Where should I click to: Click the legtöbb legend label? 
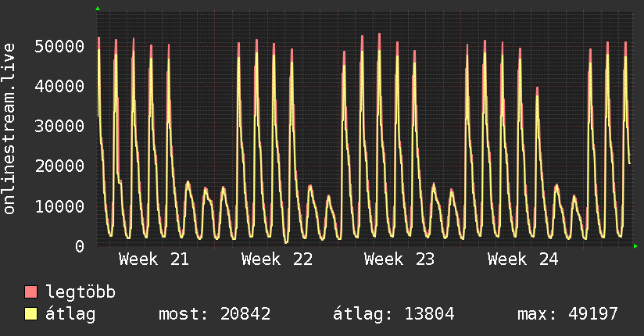click(x=80, y=292)
